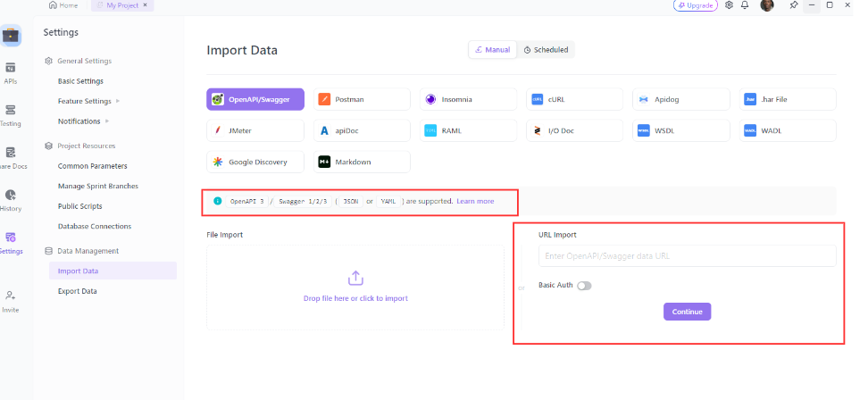Toggle the Basic Auth switch

pos(584,286)
